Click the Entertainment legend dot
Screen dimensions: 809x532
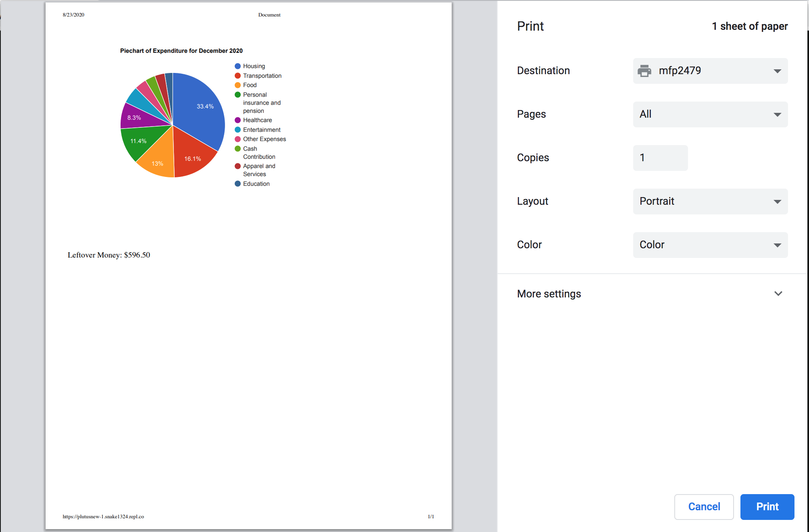point(238,130)
